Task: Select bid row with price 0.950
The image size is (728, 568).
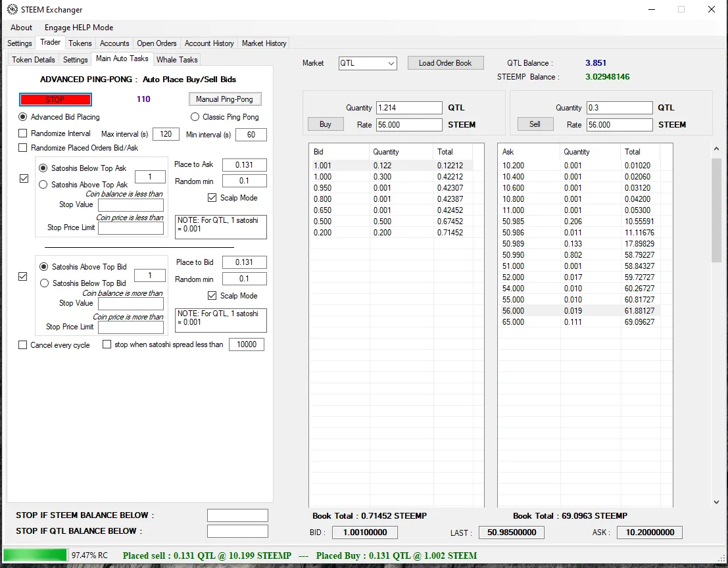Action: 392,187
